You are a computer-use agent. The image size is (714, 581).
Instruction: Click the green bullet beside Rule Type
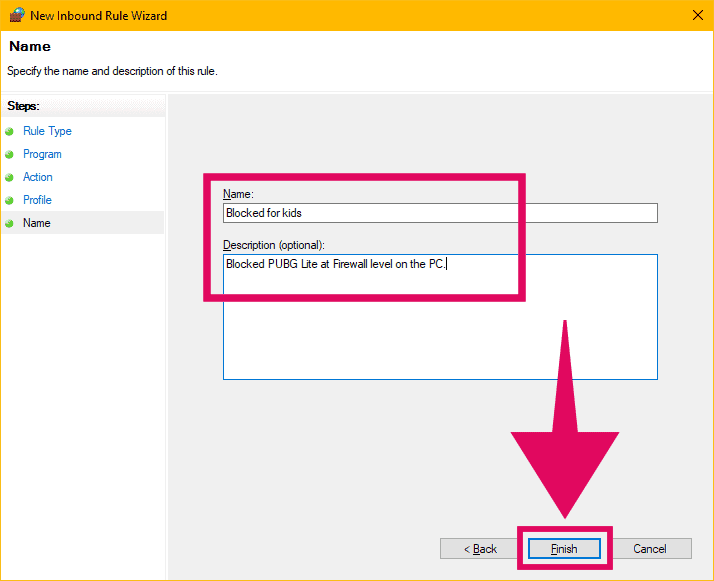click(x=10, y=132)
